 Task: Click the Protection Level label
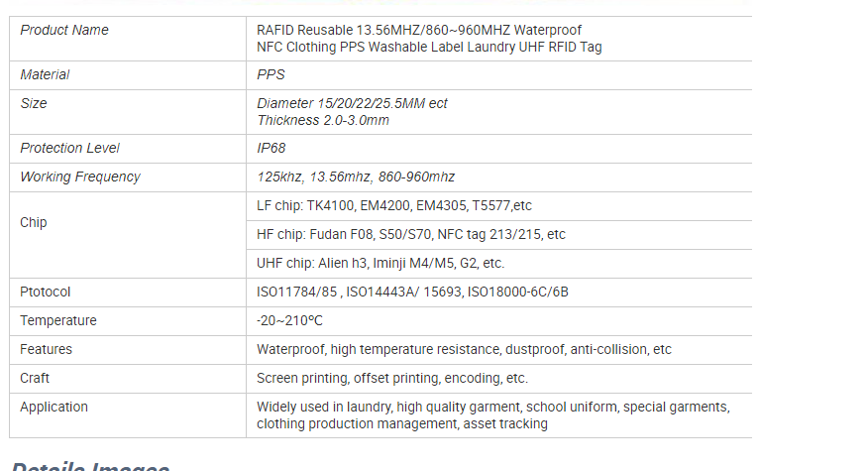(x=69, y=148)
